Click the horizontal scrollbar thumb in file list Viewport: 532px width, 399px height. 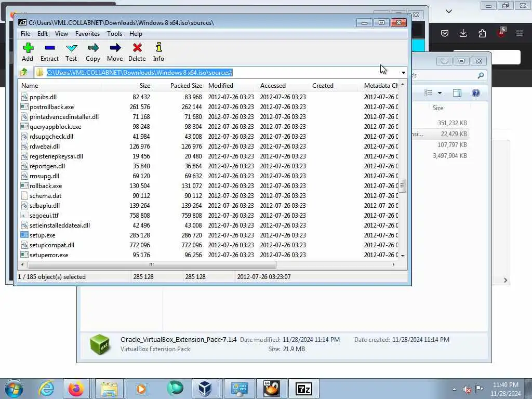[x=152, y=264]
